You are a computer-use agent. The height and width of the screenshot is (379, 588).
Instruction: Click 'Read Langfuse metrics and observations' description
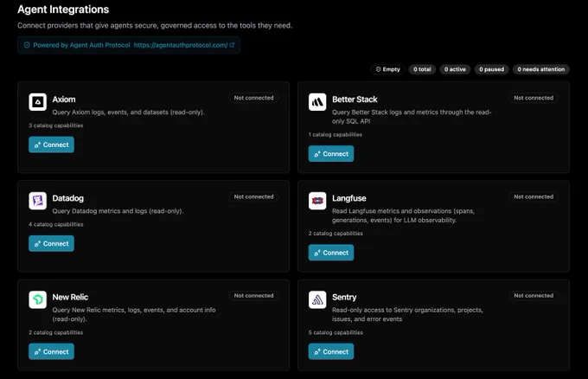pos(403,215)
